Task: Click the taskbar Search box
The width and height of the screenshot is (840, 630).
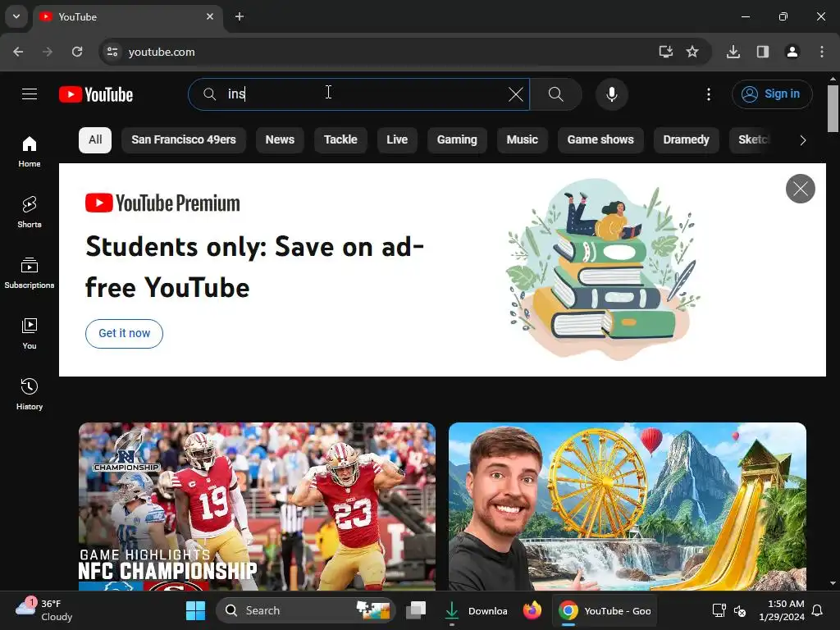Action: point(306,610)
